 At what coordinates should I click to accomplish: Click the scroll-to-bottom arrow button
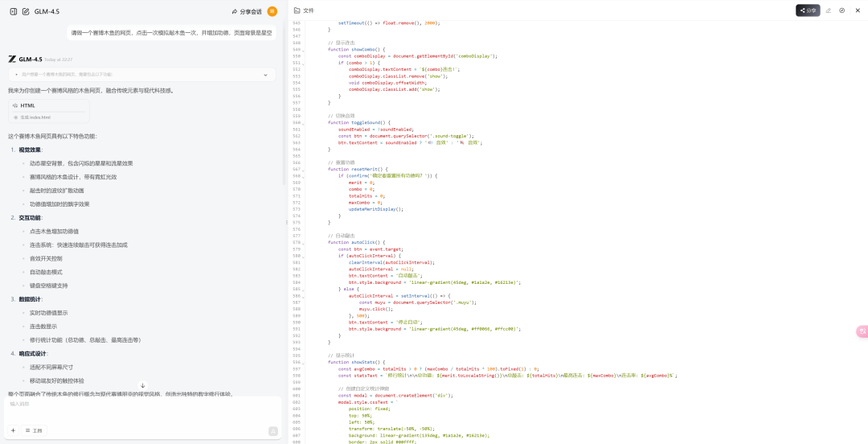click(x=143, y=385)
